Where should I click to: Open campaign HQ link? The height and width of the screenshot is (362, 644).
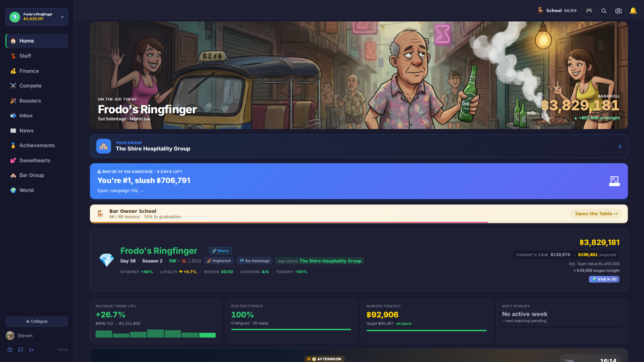pos(120,191)
